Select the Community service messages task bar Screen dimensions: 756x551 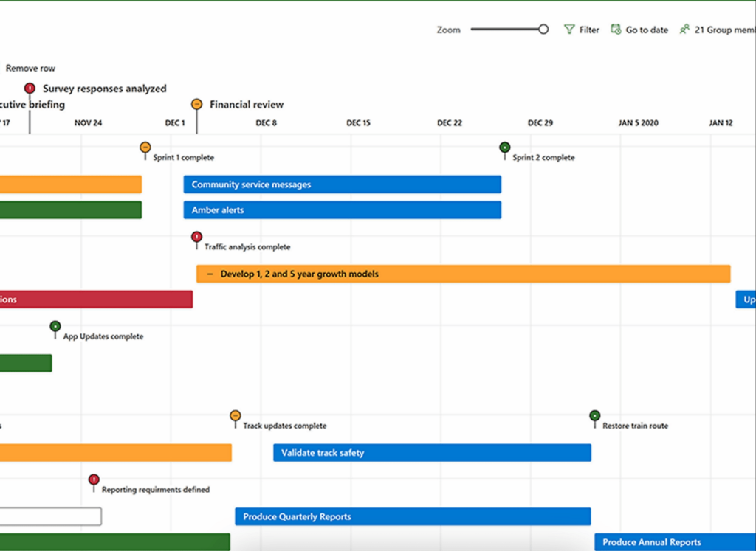point(342,184)
